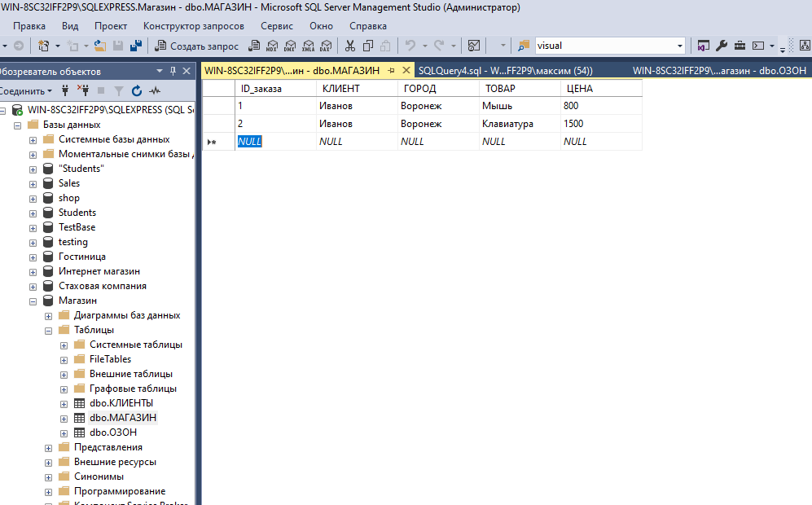812x505 pixels.
Task: Click the wrench properties icon
Action: click(x=722, y=46)
